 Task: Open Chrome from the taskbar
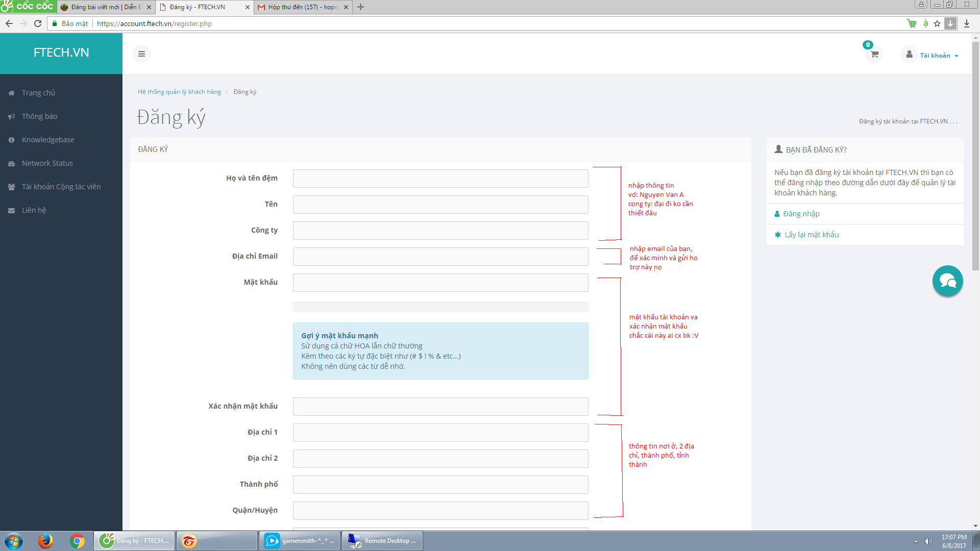pyautogui.click(x=77, y=540)
